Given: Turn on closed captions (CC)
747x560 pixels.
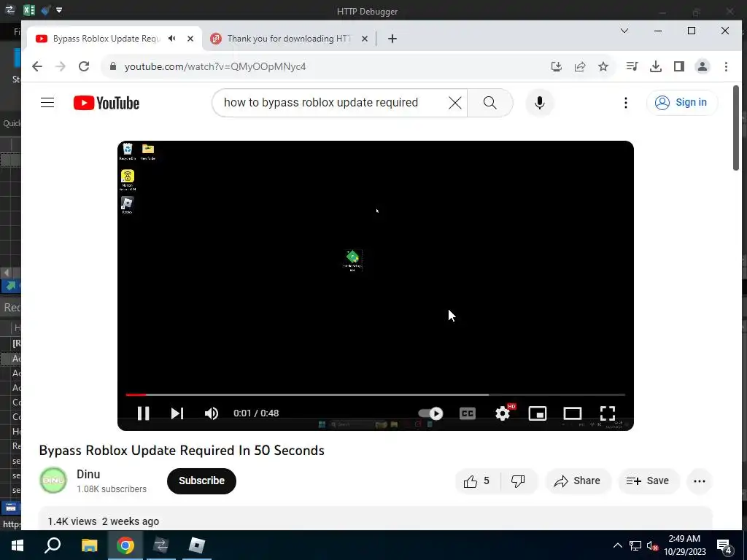Looking at the screenshot, I should pyautogui.click(x=468, y=413).
